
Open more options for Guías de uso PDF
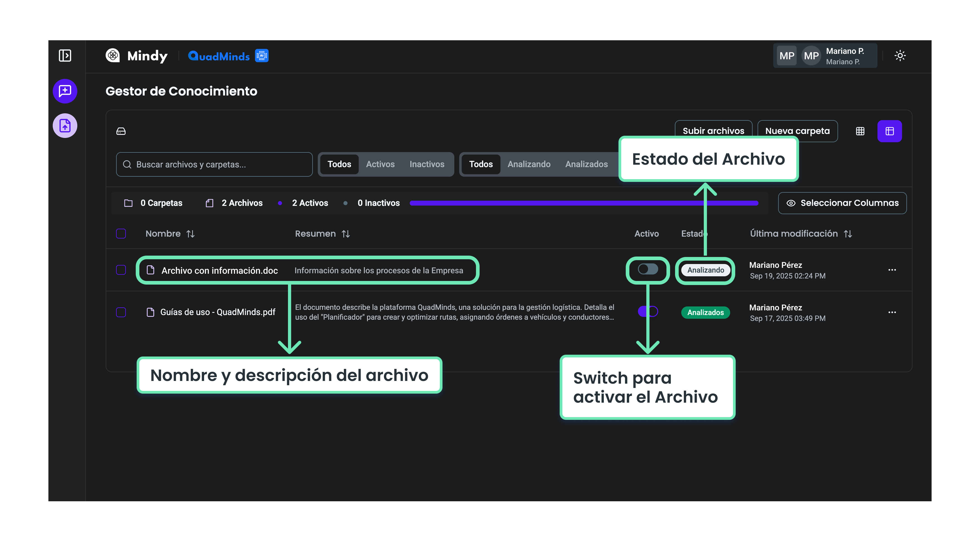(x=892, y=312)
